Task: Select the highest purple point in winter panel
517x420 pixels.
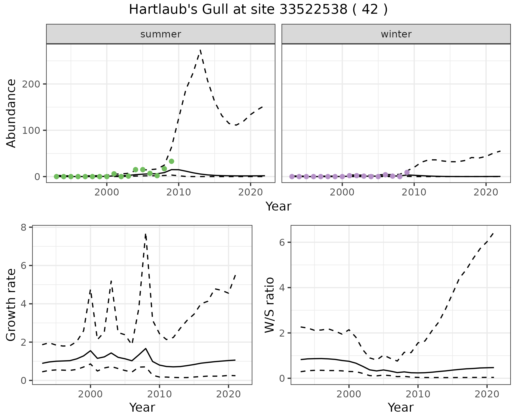Action: 407,172
